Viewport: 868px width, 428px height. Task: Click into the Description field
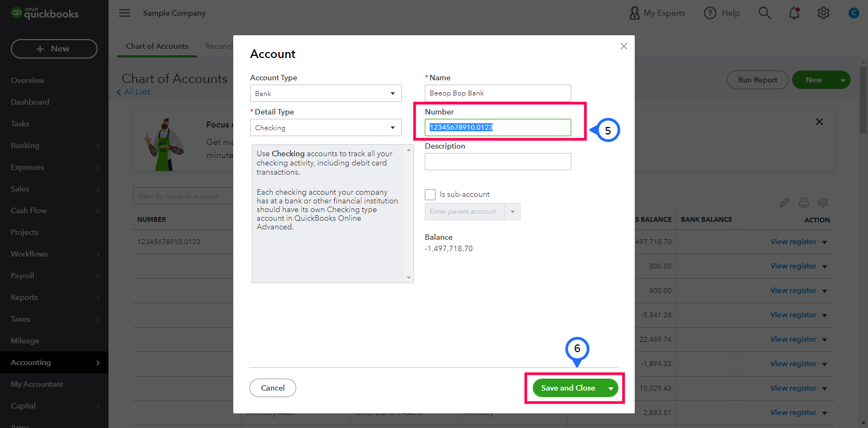(x=498, y=162)
